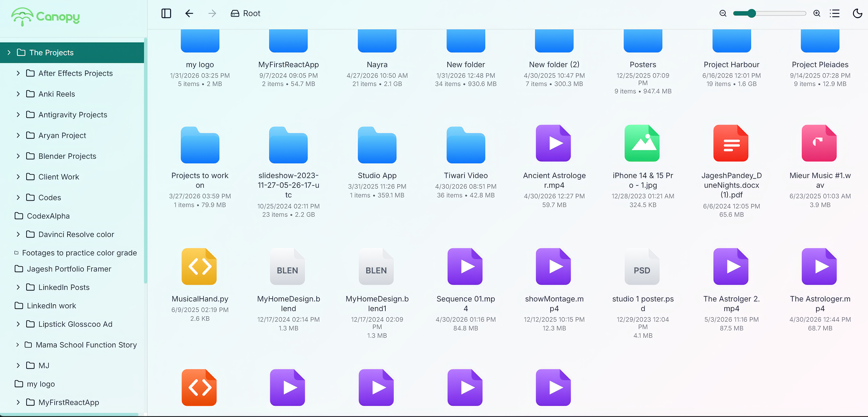Open Projects to work on folder icon
Image resolution: width=868 pixels, height=417 pixels.
[200, 145]
